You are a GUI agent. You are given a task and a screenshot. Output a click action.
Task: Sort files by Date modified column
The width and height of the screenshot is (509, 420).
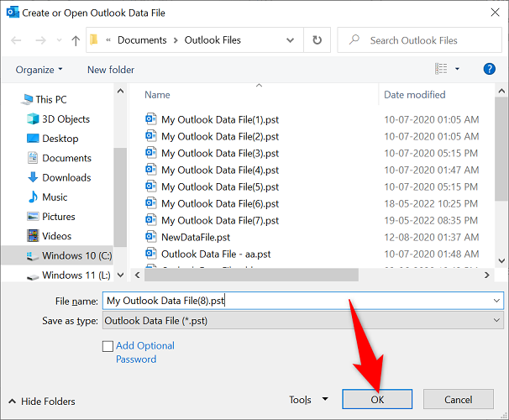click(415, 94)
